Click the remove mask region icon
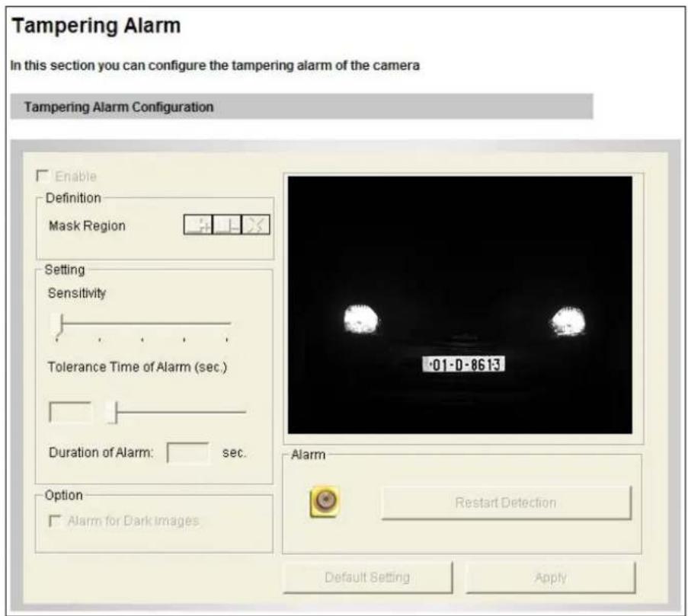The height and width of the screenshot is (616, 688). (x=227, y=225)
